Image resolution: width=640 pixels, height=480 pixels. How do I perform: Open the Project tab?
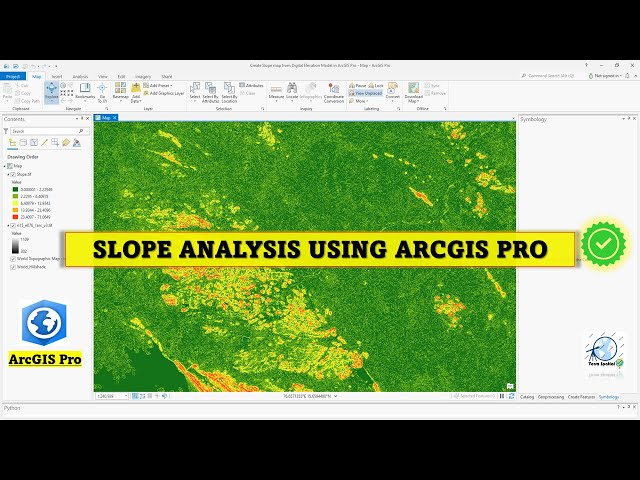coord(13,76)
